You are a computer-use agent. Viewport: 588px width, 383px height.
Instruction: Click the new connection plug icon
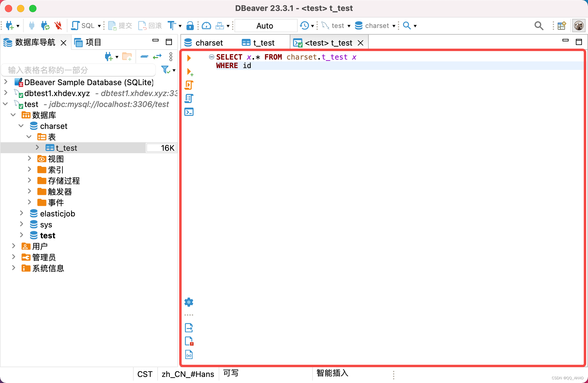[10, 26]
